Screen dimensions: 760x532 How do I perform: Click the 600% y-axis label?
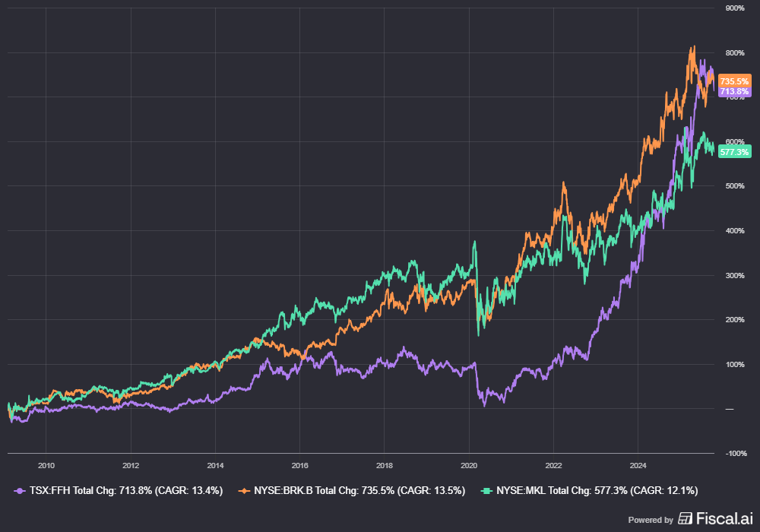click(735, 141)
